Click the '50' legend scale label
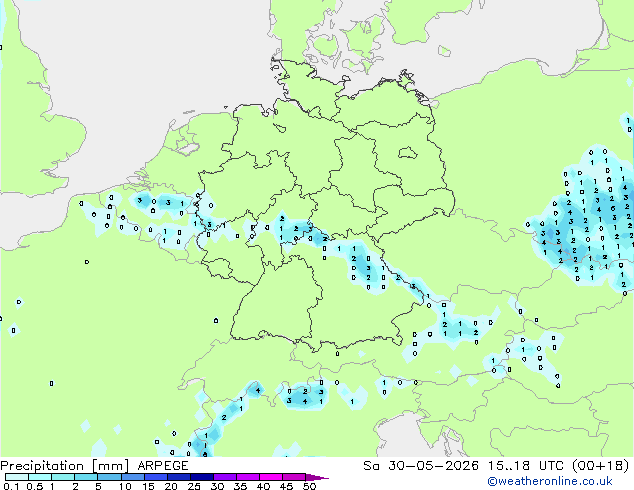 [309, 486]
